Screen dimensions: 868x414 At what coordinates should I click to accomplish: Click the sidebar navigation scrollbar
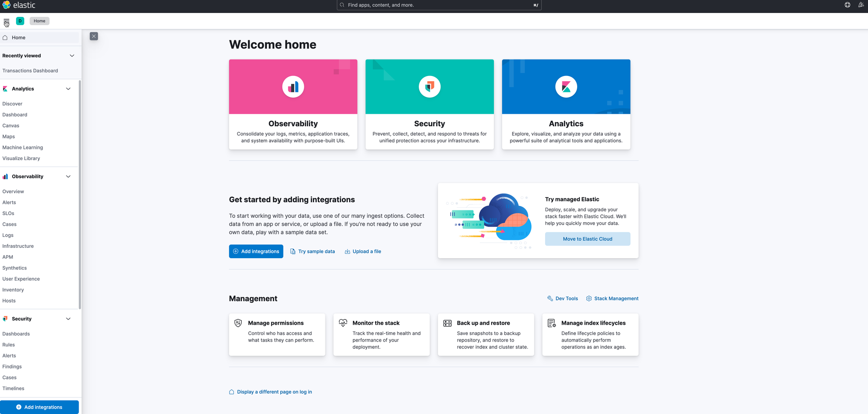tap(79, 194)
